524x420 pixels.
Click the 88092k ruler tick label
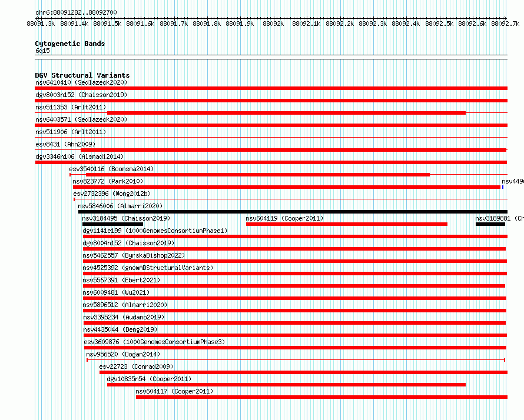point(273,24)
